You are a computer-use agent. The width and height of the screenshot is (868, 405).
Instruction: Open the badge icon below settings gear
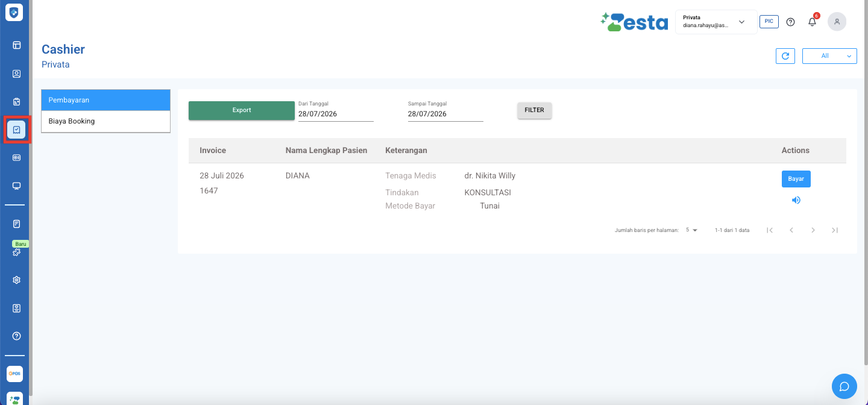tap(17, 308)
